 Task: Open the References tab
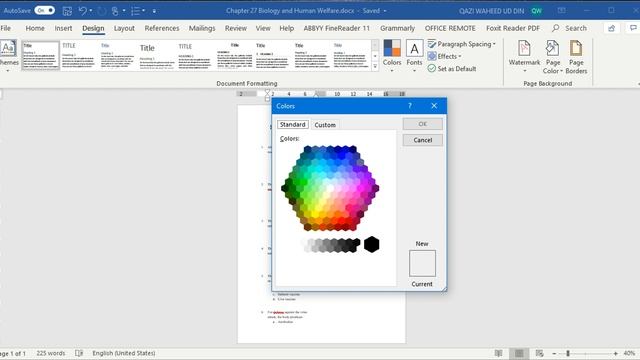[162, 28]
